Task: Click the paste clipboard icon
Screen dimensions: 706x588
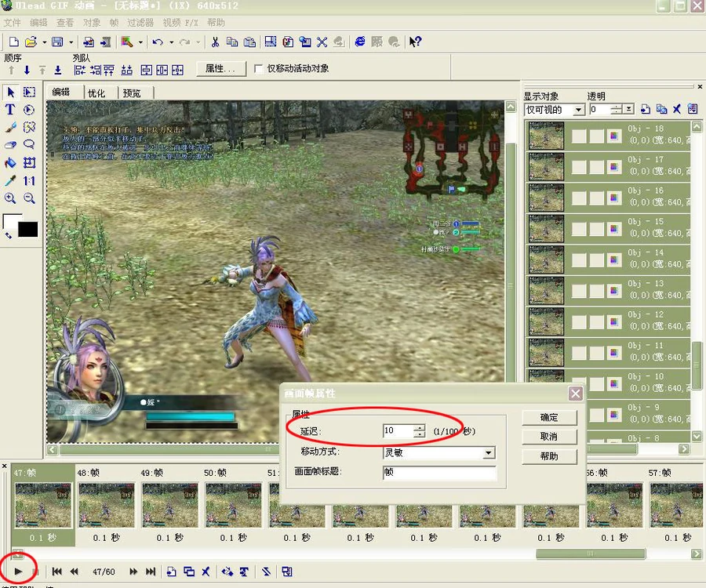Action: (x=250, y=42)
